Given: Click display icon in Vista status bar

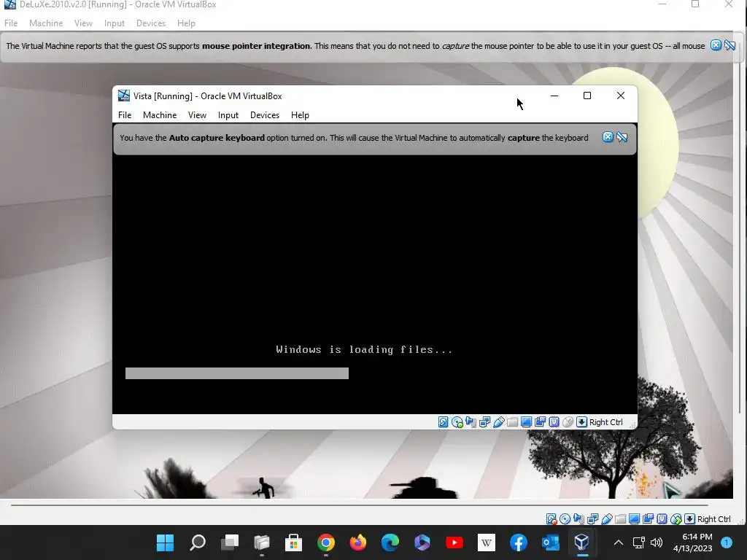Looking at the screenshot, I should (526, 422).
